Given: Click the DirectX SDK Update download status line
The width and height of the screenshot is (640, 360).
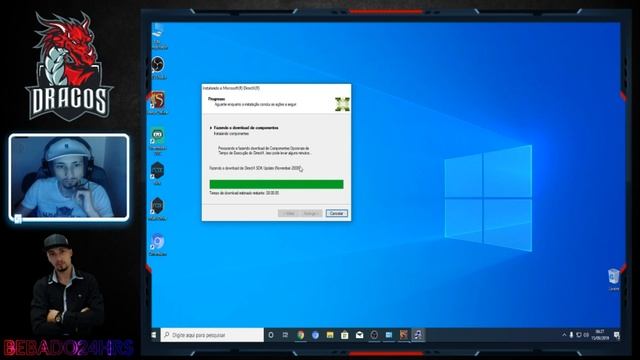Looking at the screenshot, I should [255, 168].
